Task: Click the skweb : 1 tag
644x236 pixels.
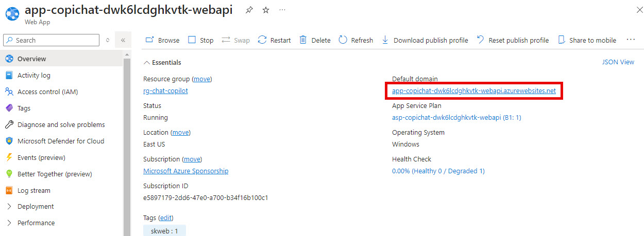Action: tap(165, 231)
